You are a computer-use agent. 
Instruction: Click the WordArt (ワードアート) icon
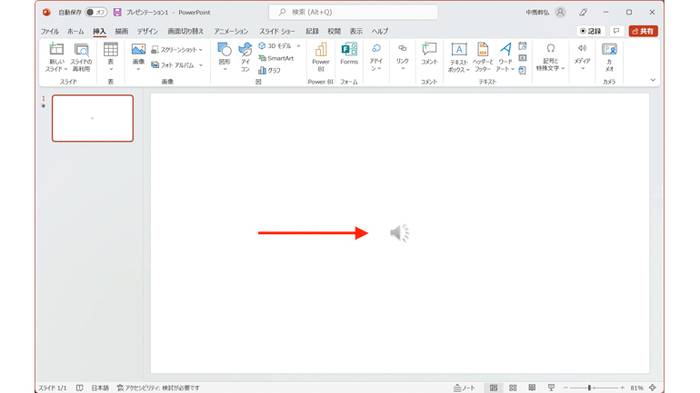click(505, 49)
